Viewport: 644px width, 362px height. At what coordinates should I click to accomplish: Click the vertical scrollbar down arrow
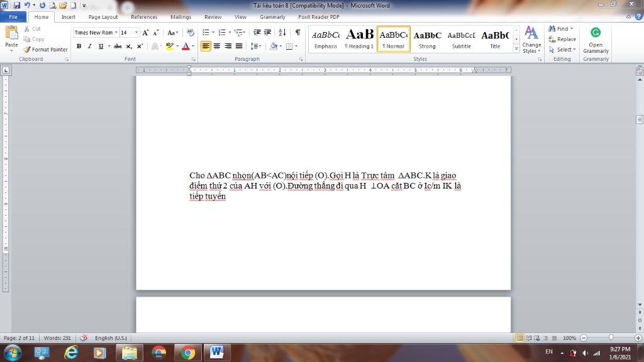640,305
